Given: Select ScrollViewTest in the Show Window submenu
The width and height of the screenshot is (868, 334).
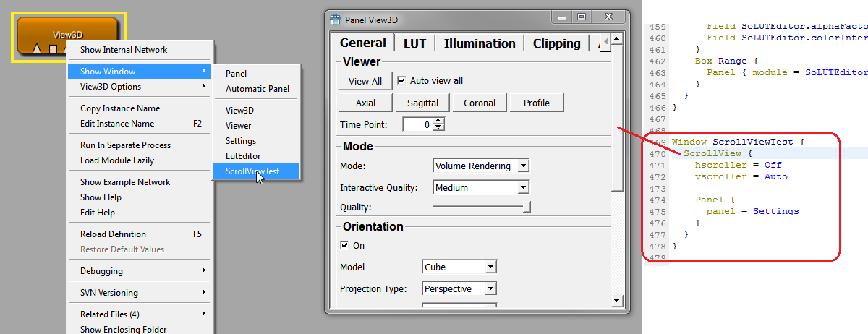Looking at the screenshot, I should 252,171.
